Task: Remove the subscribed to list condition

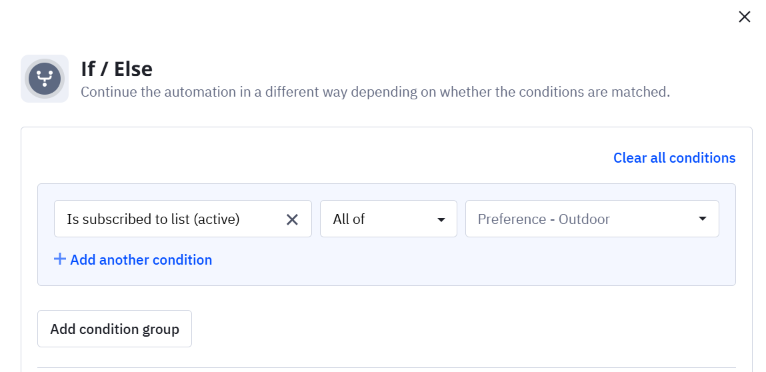Action: pyautogui.click(x=292, y=219)
